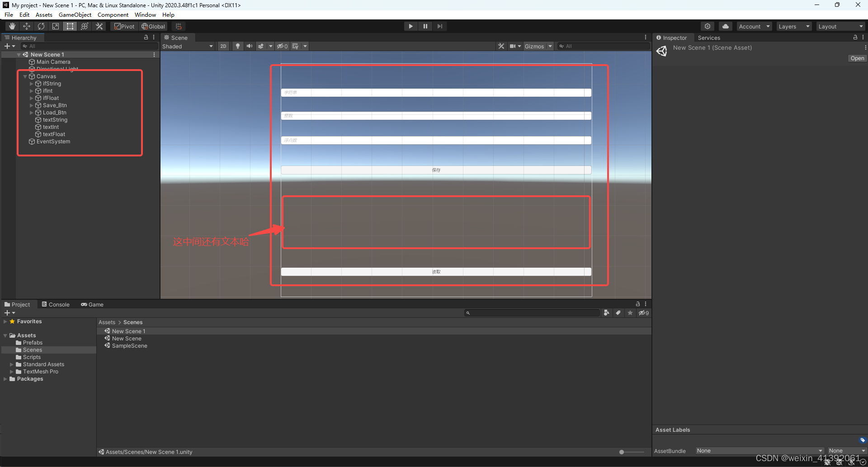The width and height of the screenshot is (868, 467).
Task: Select Save_Btn in the Hierarchy
Action: (54, 105)
